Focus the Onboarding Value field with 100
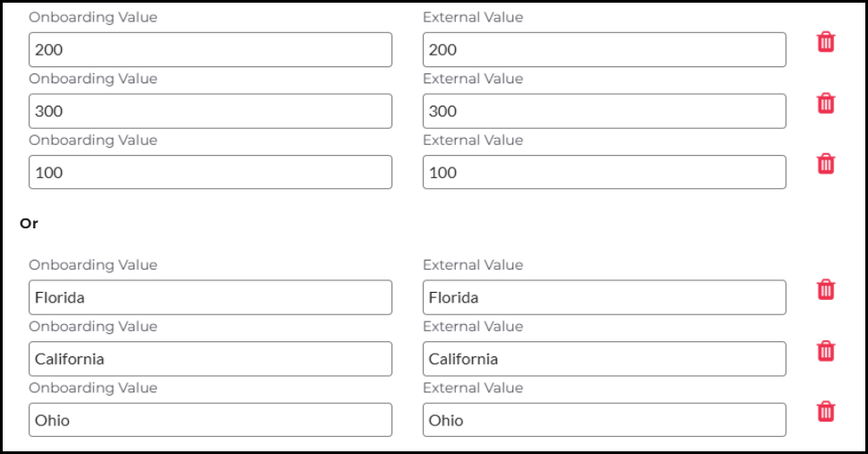The width and height of the screenshot is (868, 454). pyautogui.click(x=210, y=172)
